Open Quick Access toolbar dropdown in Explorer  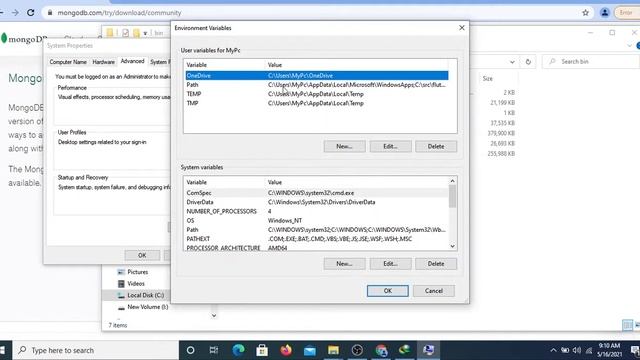click(x=145, y=33)
